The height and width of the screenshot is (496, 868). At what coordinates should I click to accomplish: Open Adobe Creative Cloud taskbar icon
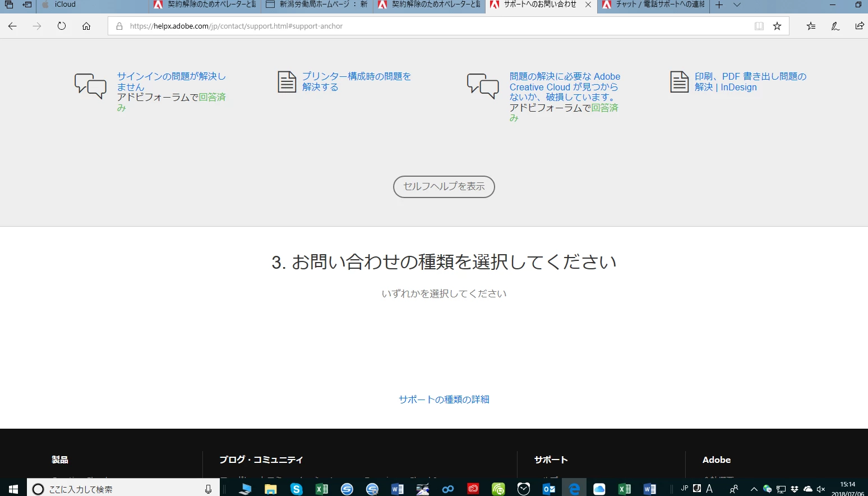tap(473, 489)
